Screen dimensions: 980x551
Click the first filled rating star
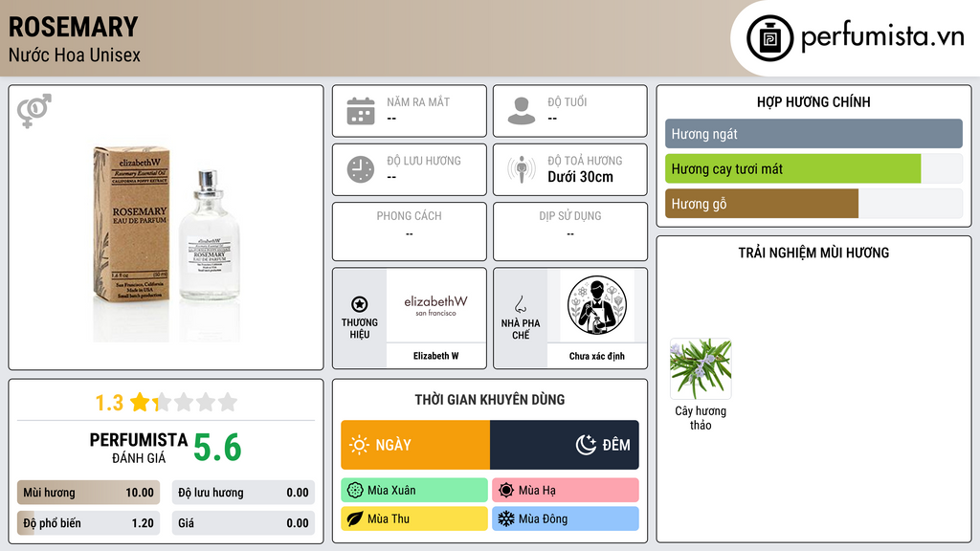click(x=140, y=402)
